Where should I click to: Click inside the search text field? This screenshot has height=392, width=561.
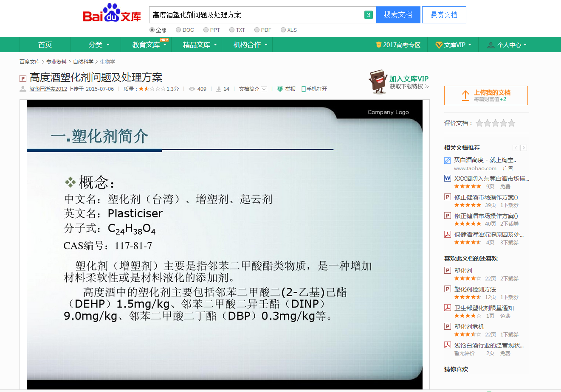tap(255, 15)
